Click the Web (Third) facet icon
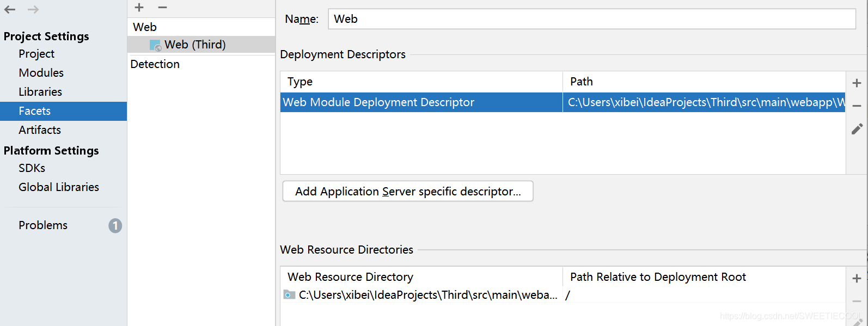Screen dimensions: 868x326 pos(155,45)
